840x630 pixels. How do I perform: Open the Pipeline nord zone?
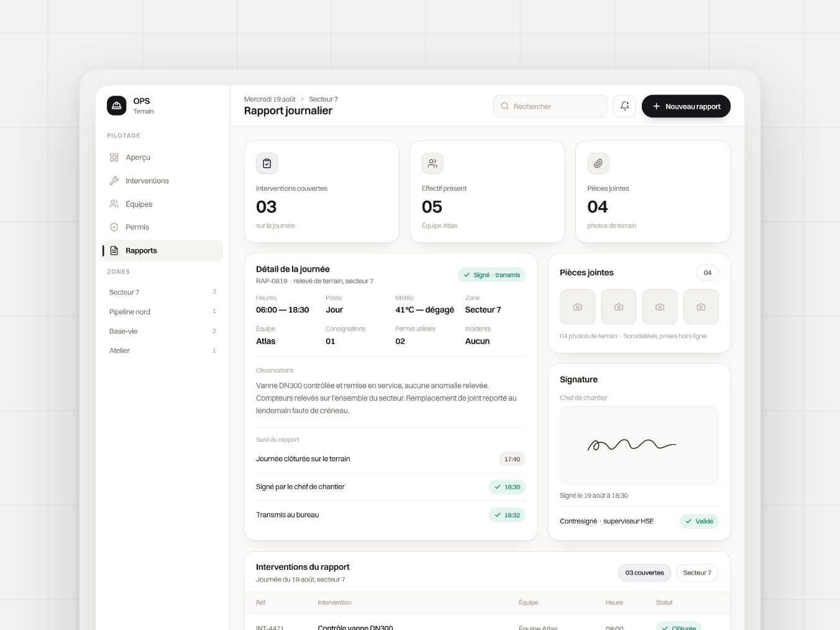pyautogui.click(x=163, y=311)
